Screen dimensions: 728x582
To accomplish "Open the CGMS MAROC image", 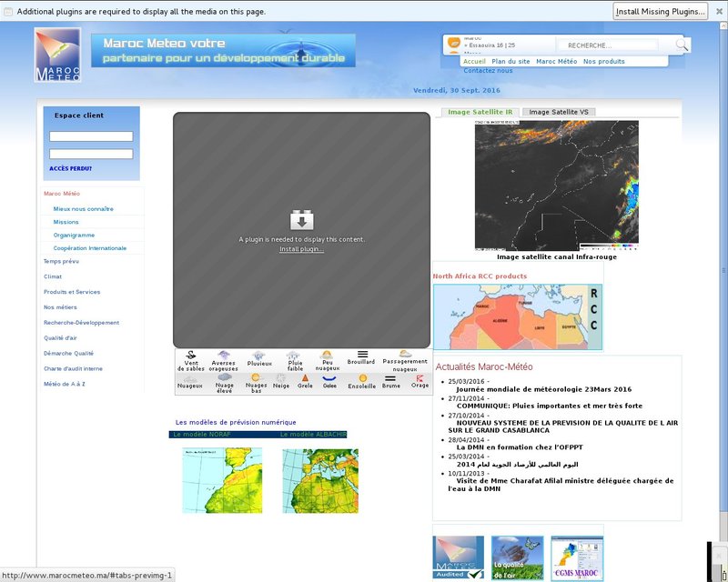I will [577, 557].
